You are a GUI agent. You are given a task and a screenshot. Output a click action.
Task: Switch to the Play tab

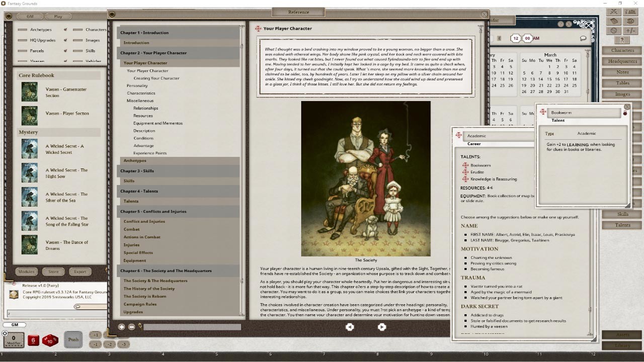click(58, 16)
